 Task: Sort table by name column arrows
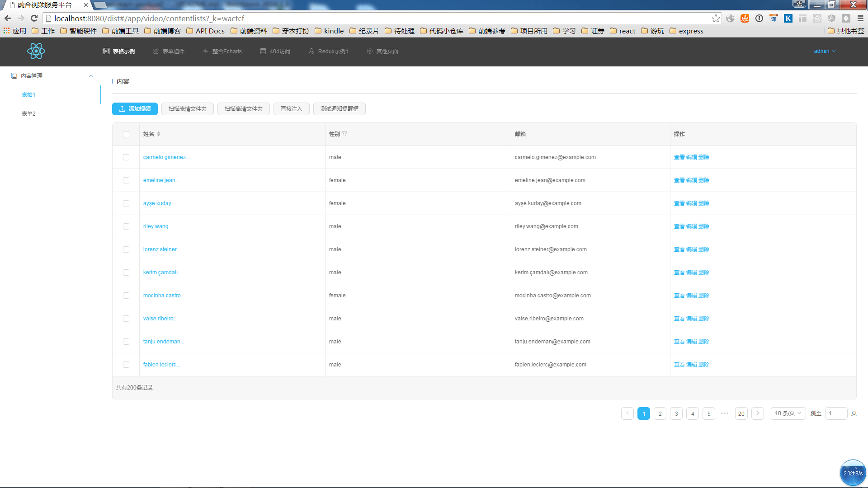(159, 134)
